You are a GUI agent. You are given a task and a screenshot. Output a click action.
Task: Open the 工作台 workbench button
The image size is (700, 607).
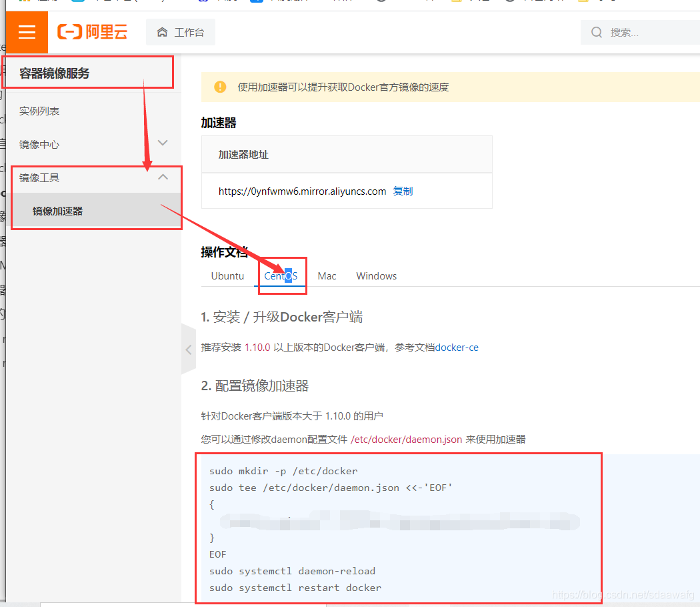pos(181,32)
